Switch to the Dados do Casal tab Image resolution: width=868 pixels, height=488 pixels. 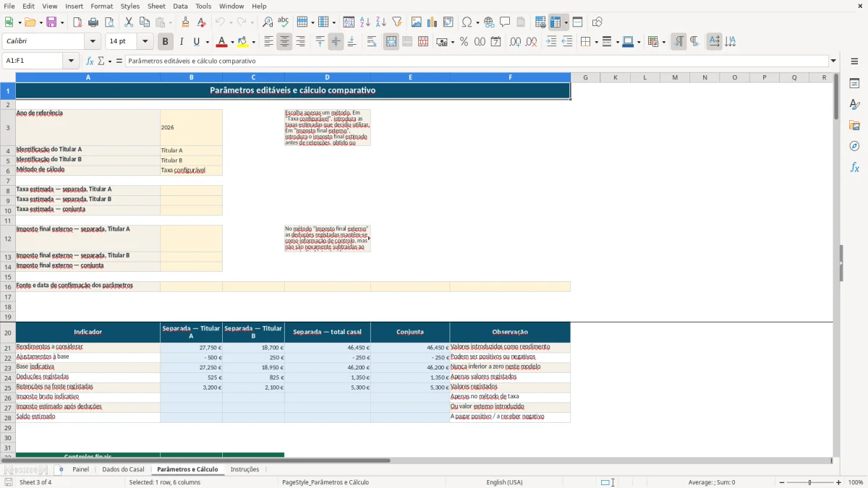[x=123, y=469]
